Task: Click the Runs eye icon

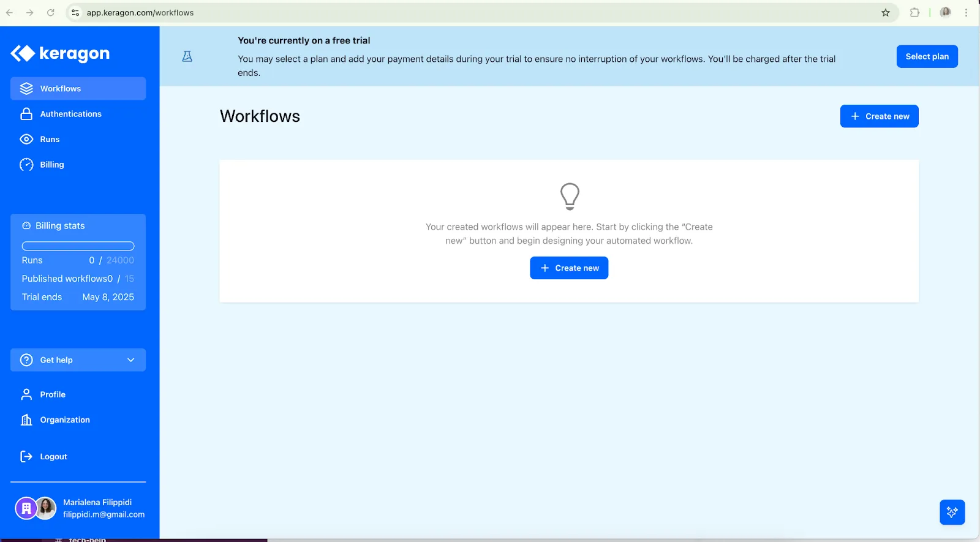Action: [x=26, y=139]
